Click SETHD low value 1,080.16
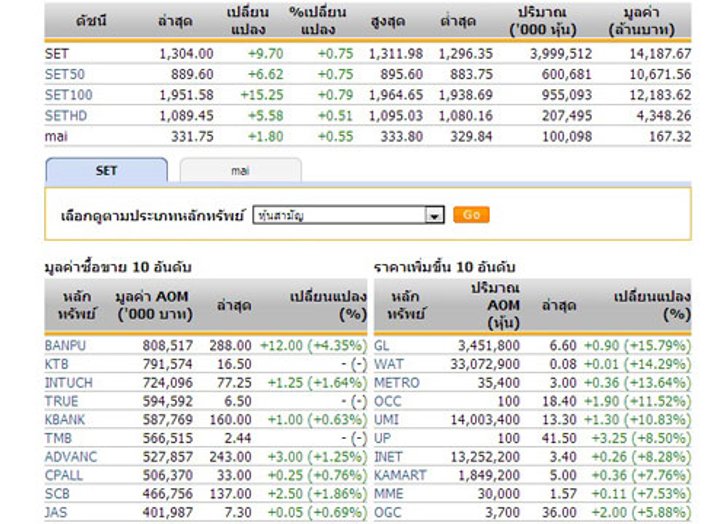 click(466, 116)
